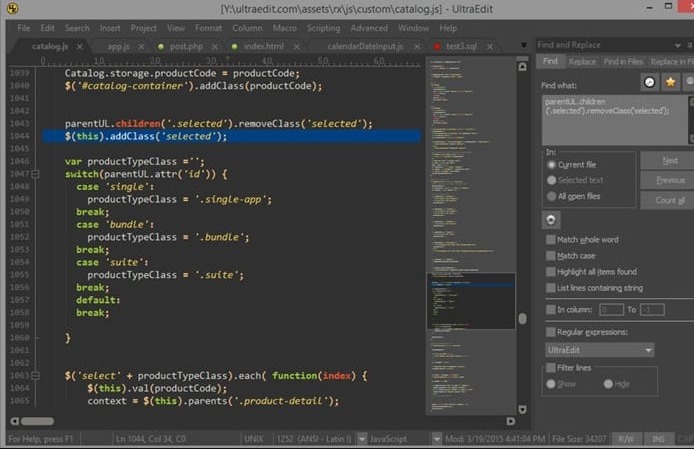Viewport: 694px width, 449px height.
Task: Toggle the Match case checkbox
Action: 551,256
